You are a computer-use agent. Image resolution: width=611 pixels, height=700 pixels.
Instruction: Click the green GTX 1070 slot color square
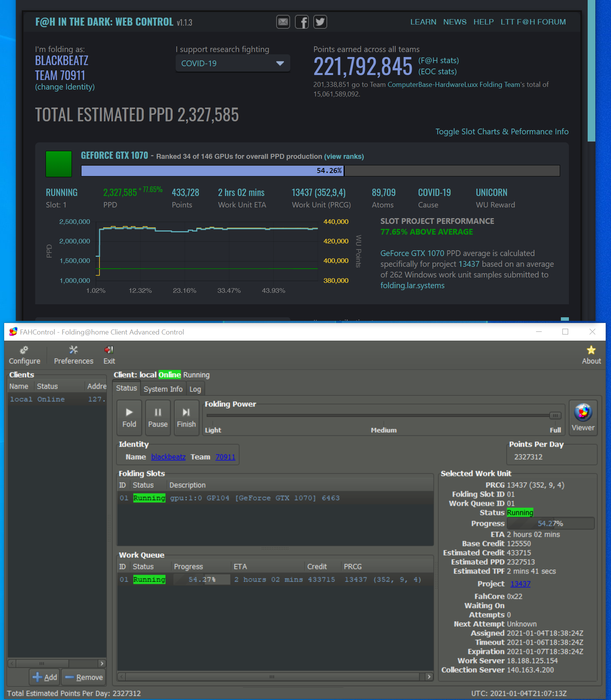coord(59,164)
